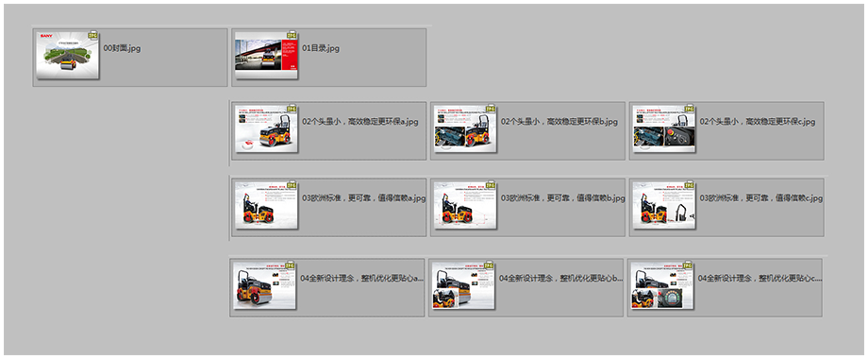Select the 00封面.jpg thumbnail
868x359 pixels.
point(68,55)
